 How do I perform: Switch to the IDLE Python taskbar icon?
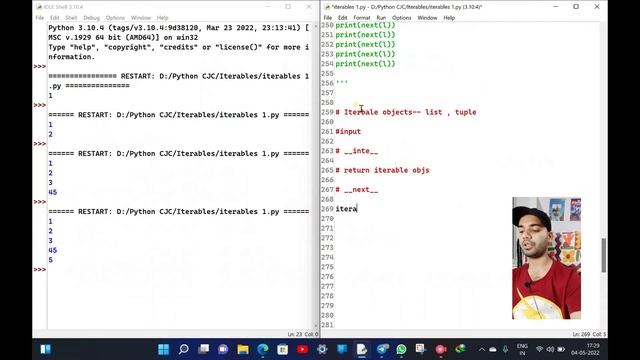(362, 349)
